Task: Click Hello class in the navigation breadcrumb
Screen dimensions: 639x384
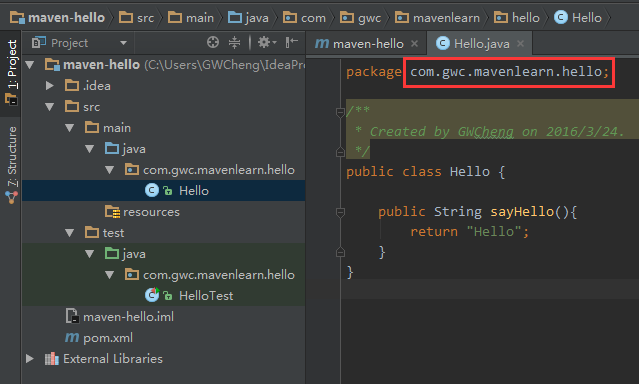Action: 578,18
